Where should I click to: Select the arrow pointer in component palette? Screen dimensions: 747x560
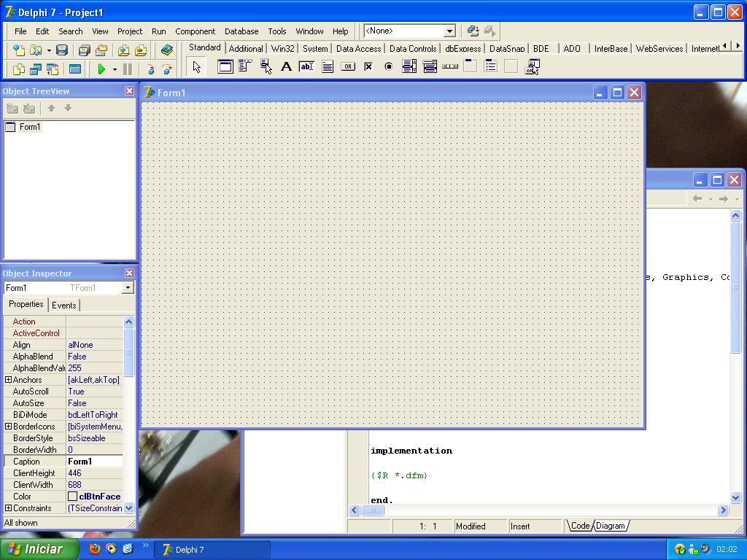[197, 67]
